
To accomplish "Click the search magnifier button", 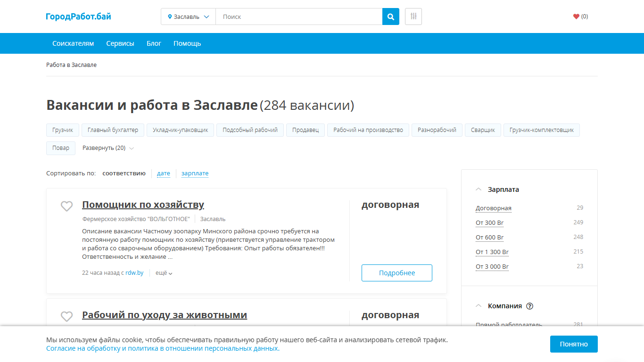I will pos(391,16).
